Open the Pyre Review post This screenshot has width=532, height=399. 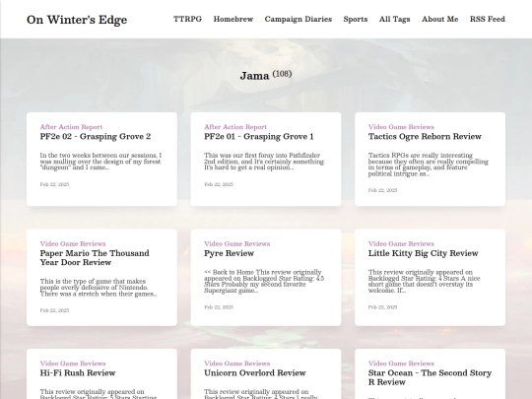[x=229, y=253]
